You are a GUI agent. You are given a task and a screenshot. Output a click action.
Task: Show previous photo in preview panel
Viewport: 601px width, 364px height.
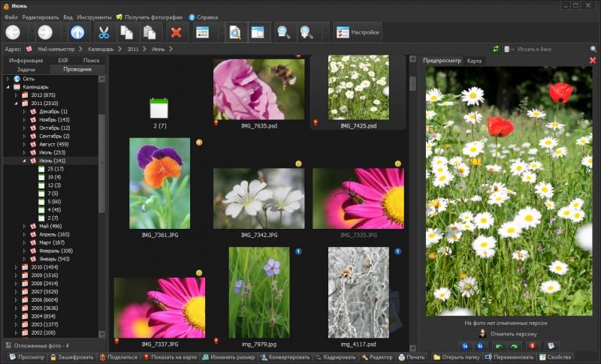pos(465,346)
